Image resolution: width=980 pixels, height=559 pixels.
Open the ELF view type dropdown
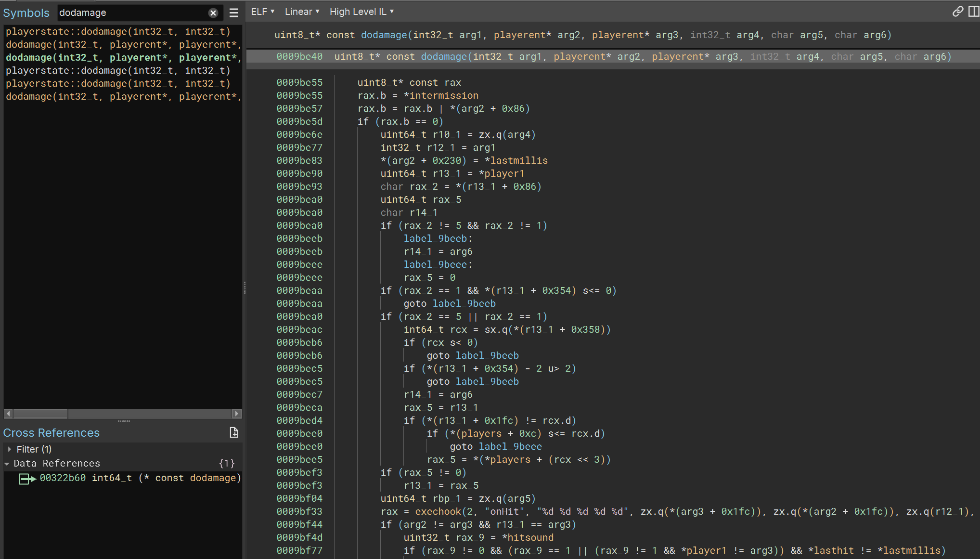point(263,12)
